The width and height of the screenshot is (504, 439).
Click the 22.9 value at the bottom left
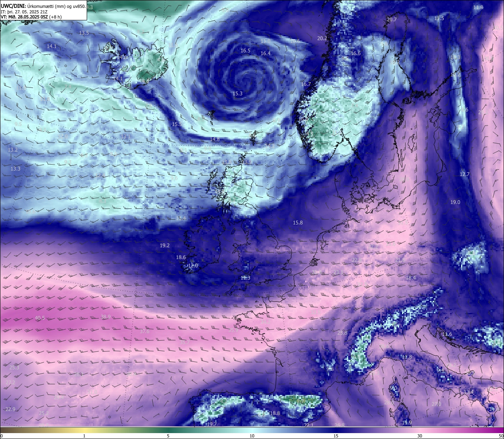(10, 409)
